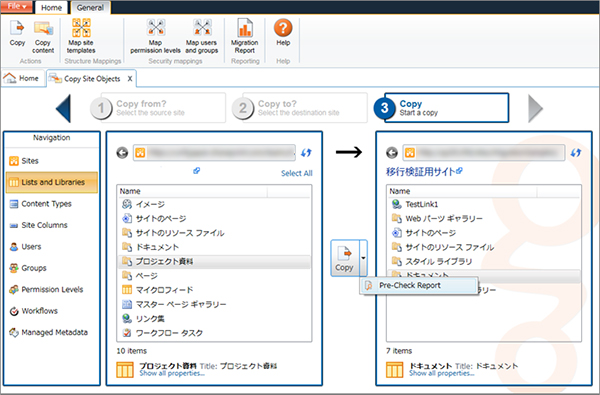Open Map site templates
Image resolution: width=600 pixels, height=395 pixels.
[x=81, y=36]
